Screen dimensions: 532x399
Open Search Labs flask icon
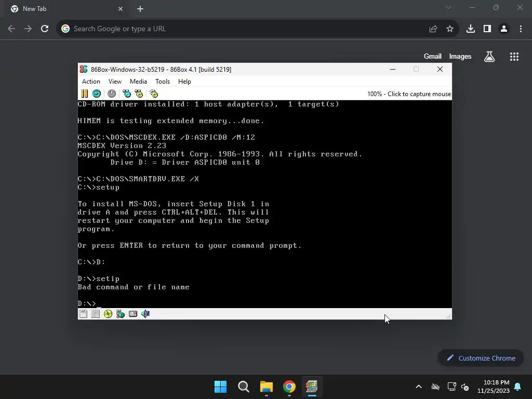pos(489,57)
